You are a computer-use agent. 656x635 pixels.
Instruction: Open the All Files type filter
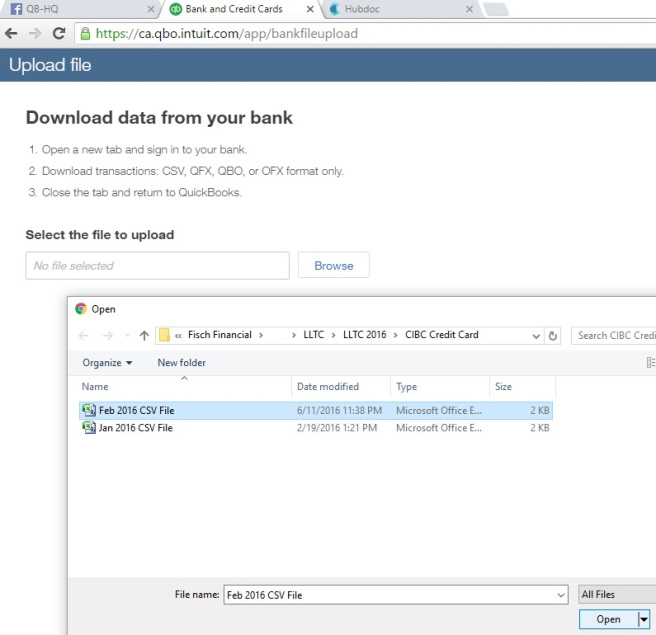(617, 594)
